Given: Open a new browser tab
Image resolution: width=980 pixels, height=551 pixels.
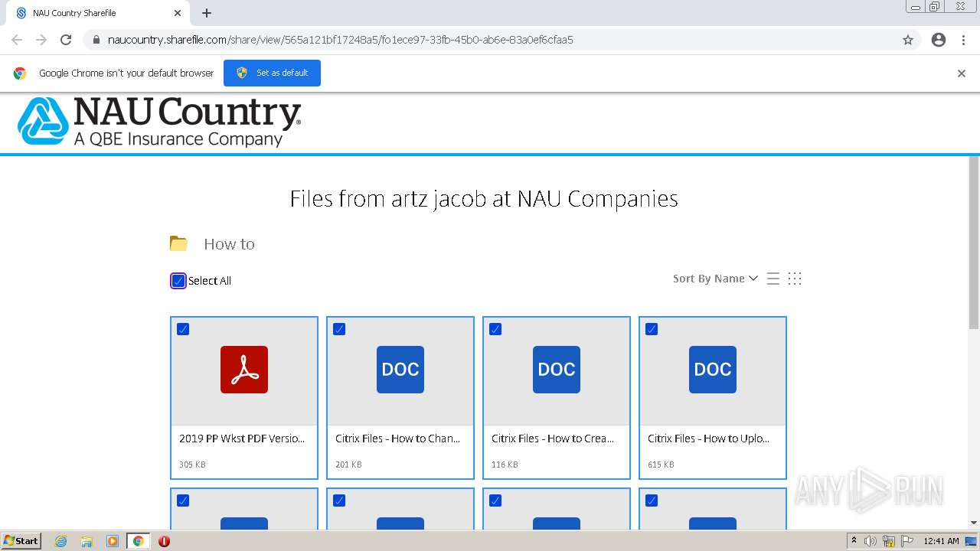Looking at the screenshot, I should point(207,13).
